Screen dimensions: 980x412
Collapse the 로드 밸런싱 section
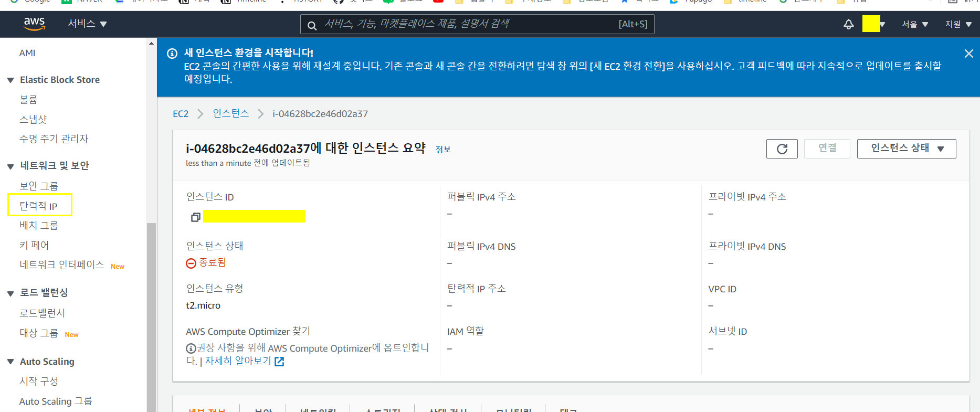[10, 293]
